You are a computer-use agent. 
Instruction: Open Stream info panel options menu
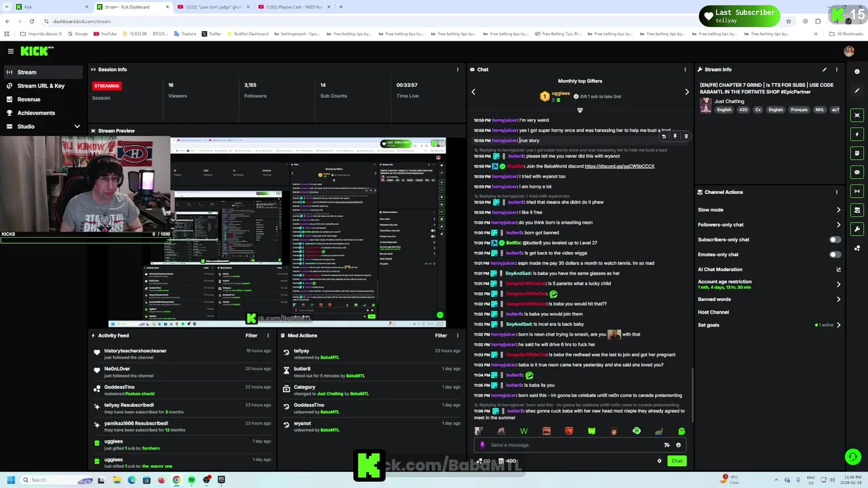pyautogui.click(x=836, y=69)
